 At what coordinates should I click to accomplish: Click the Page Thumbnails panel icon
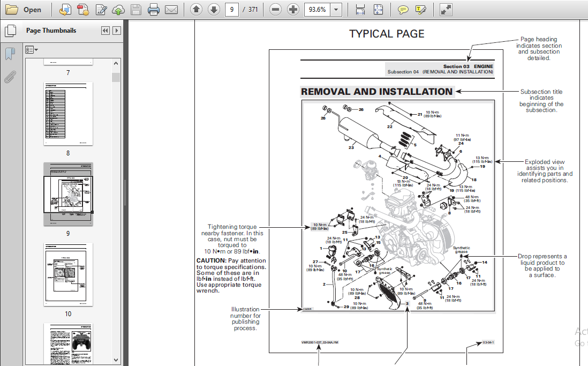point(10,31)
